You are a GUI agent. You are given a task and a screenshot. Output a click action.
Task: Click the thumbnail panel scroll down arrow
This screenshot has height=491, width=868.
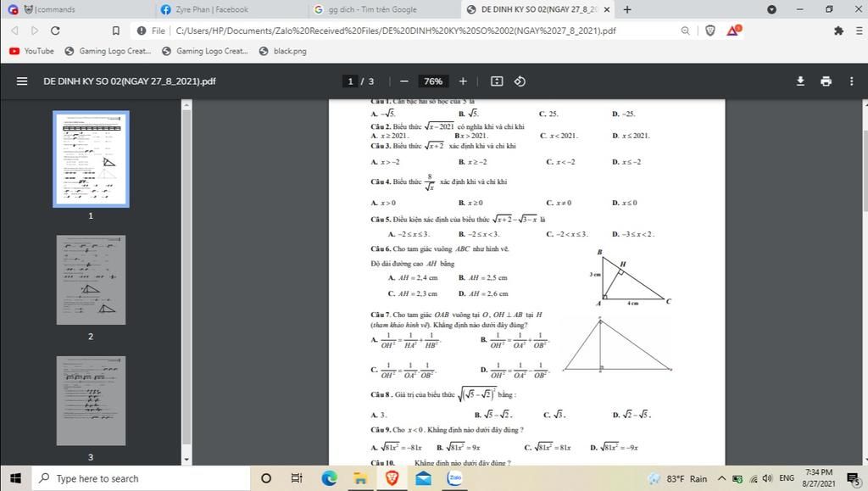[x=186, y=460]
